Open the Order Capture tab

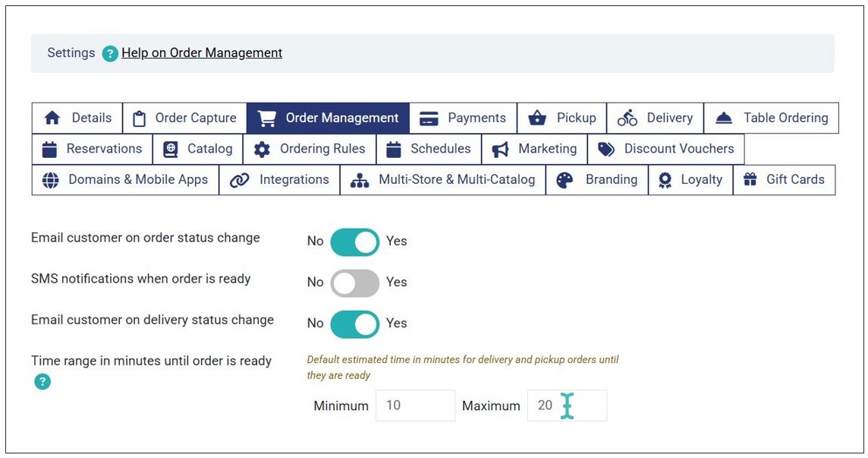pos(184,118)
